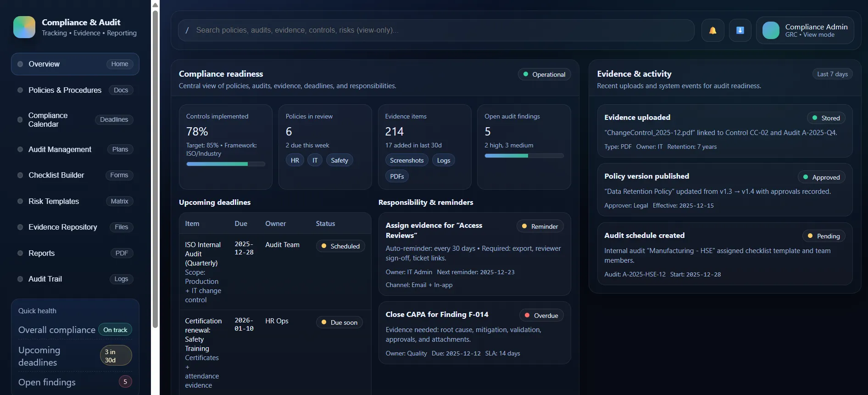
Task: Click the search policies input field
Action: pos(436,30)
